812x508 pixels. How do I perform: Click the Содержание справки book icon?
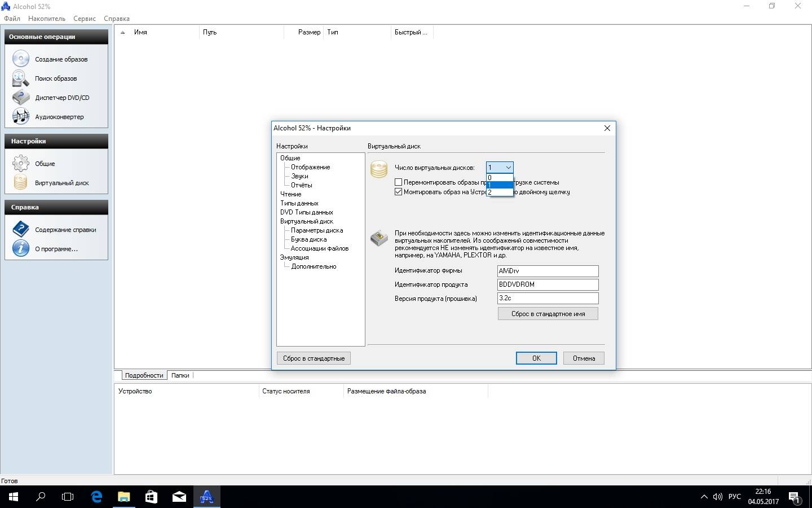click(21, 229)
